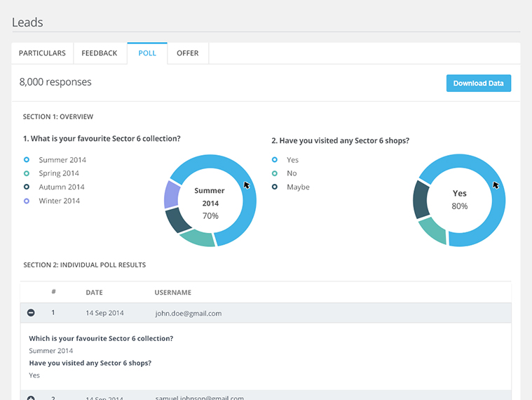Click the Yes legend marker
The image size is (532, 400).
tap(275, 159)
